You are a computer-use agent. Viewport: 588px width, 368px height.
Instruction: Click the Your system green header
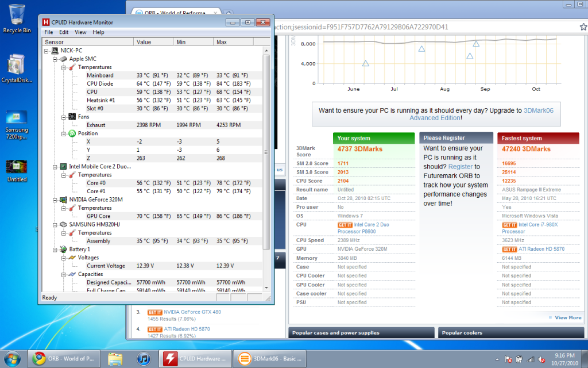(373, 138)
